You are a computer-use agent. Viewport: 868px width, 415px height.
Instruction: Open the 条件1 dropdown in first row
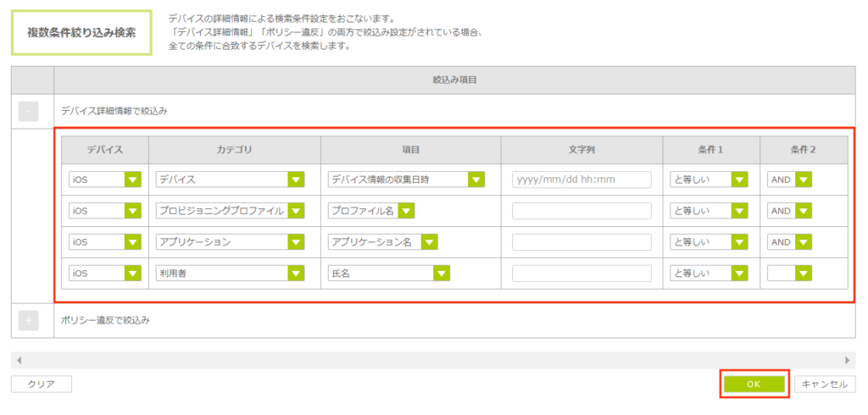pos(709,180)
